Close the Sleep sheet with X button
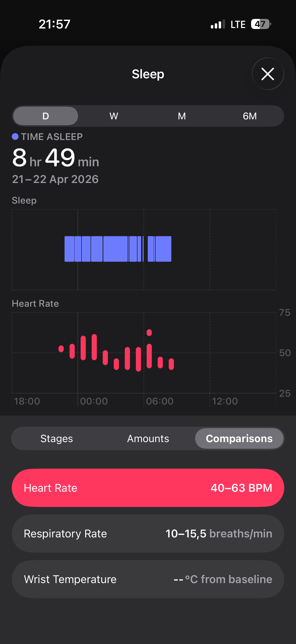The height and width of the screenshot is (644, 296). click(268, 74)
